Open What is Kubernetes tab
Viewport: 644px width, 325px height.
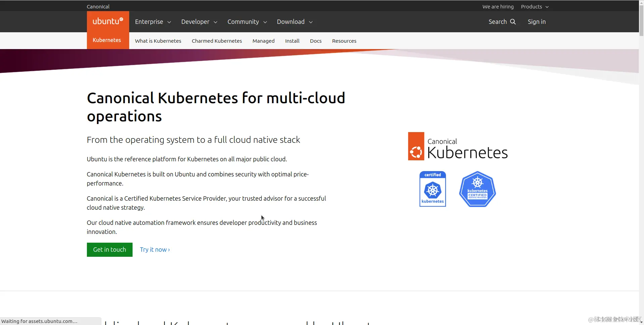click(x=158, y=41)
